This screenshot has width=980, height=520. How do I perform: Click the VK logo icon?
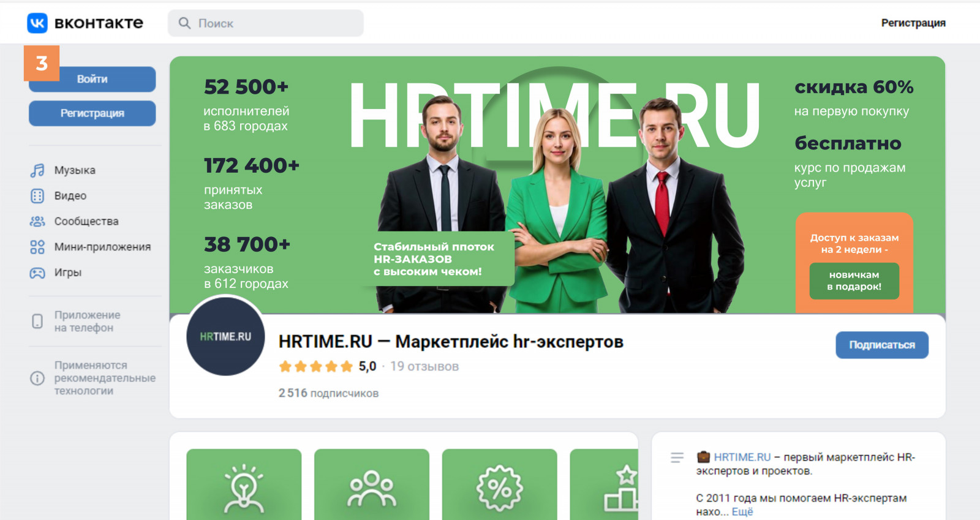[x=37, y=23]
